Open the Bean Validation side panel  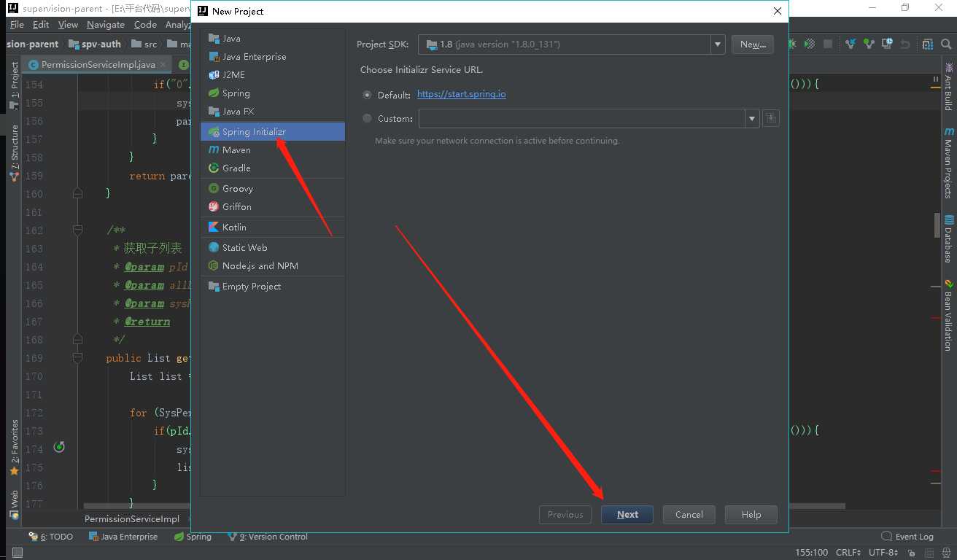948,315
